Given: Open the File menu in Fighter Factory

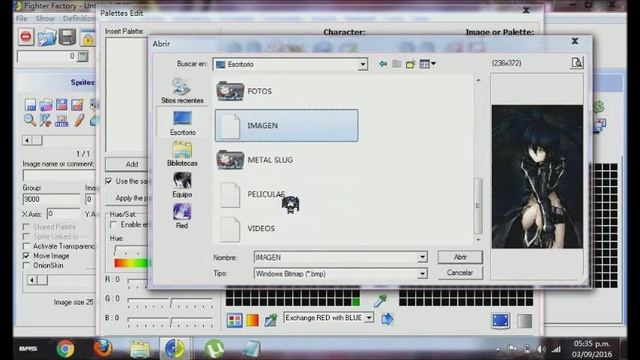Looking at the screenshot, I should point(21,18).
